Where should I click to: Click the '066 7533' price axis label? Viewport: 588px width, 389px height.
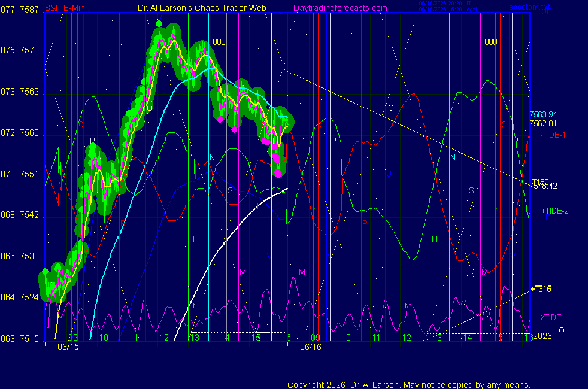[x=20, y=256]
